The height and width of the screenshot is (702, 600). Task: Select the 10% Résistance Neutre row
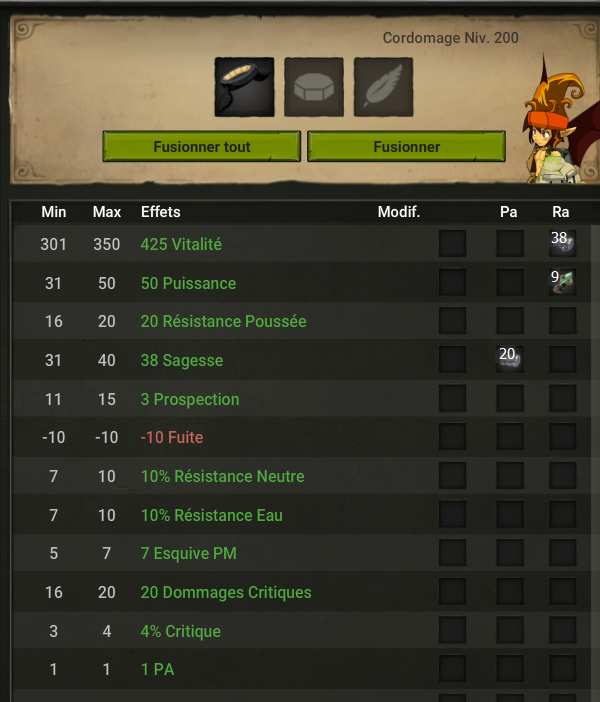click(x=302, y=476)
